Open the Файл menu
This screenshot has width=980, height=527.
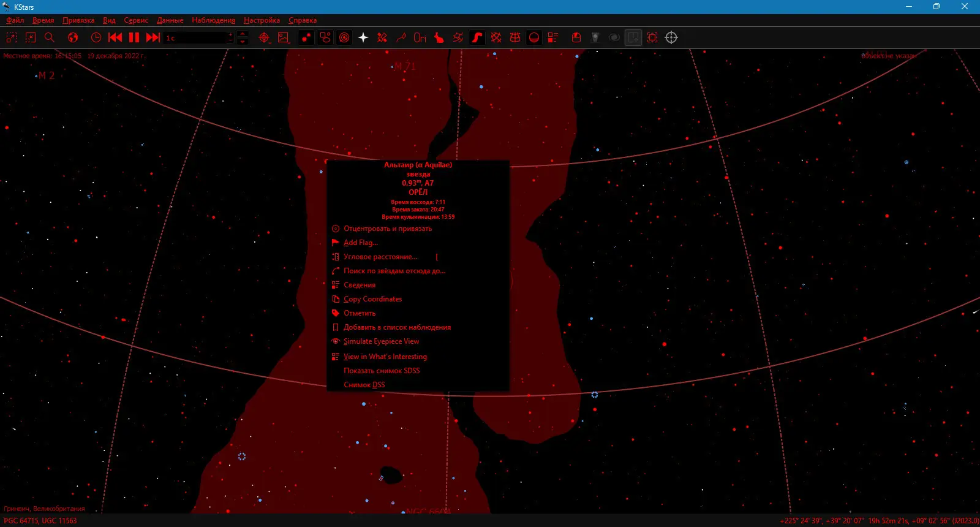pyautogui.click(x=15, y=20)
